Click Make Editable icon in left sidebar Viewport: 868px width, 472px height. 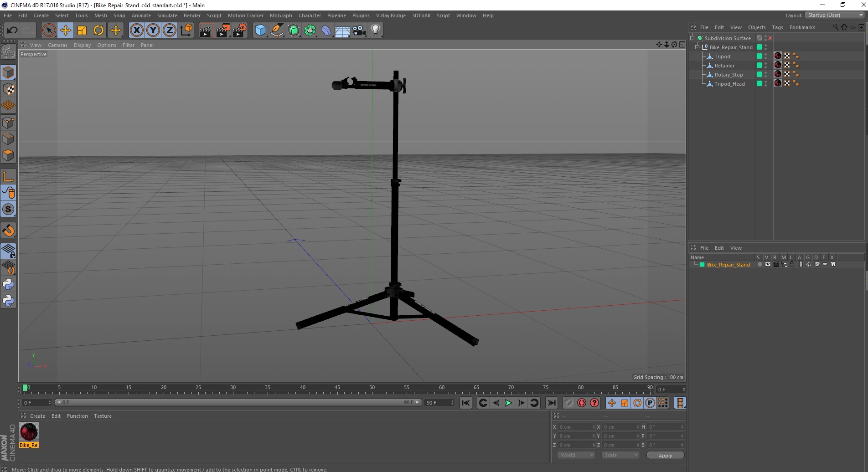click(x=8, y=52)
